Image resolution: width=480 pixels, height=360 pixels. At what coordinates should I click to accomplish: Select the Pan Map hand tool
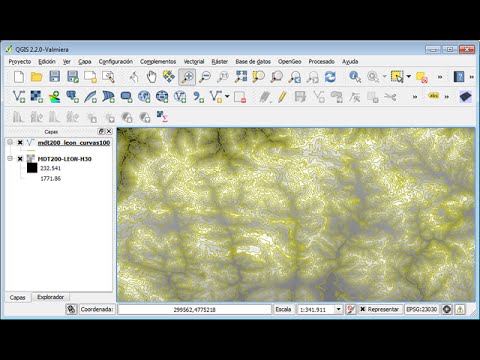point(151,77)
